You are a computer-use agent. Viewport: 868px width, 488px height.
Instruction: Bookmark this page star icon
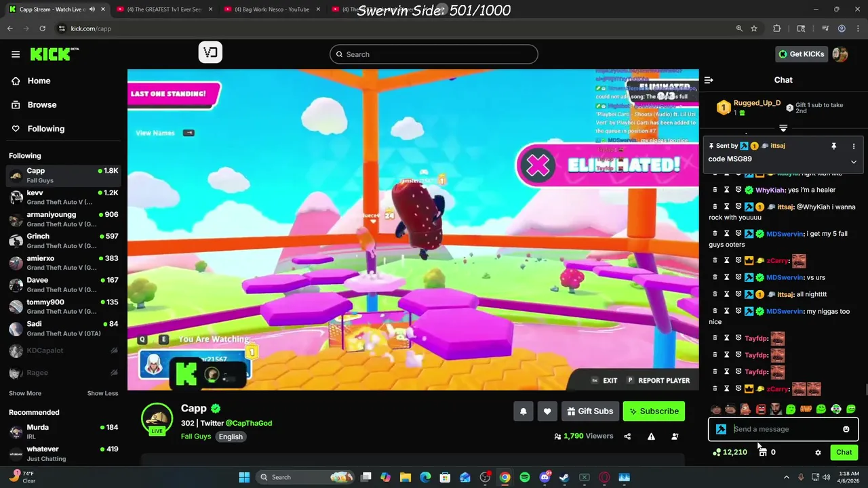(753, 28)
